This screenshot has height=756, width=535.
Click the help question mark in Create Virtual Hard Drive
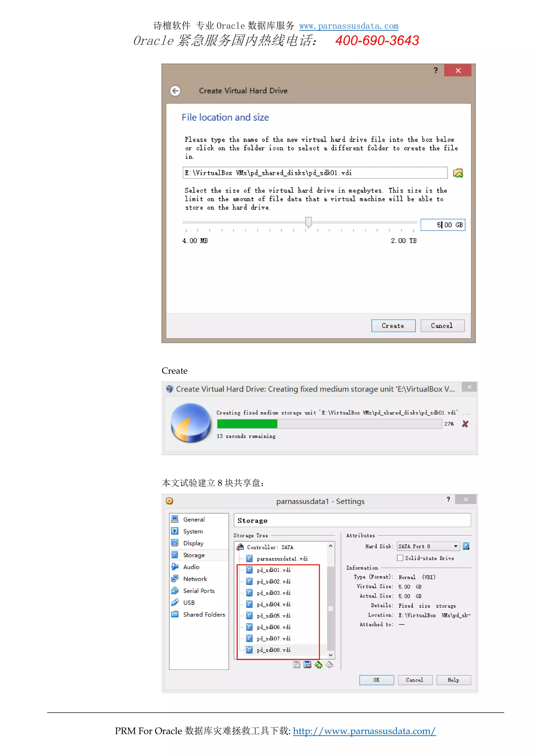pyautogui.click(x=435, y=70)
